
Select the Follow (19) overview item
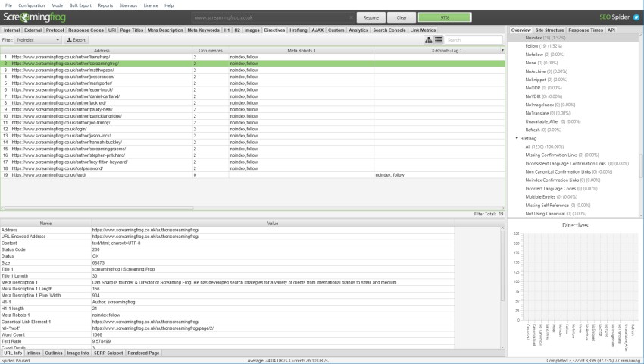tap(543, 46)
